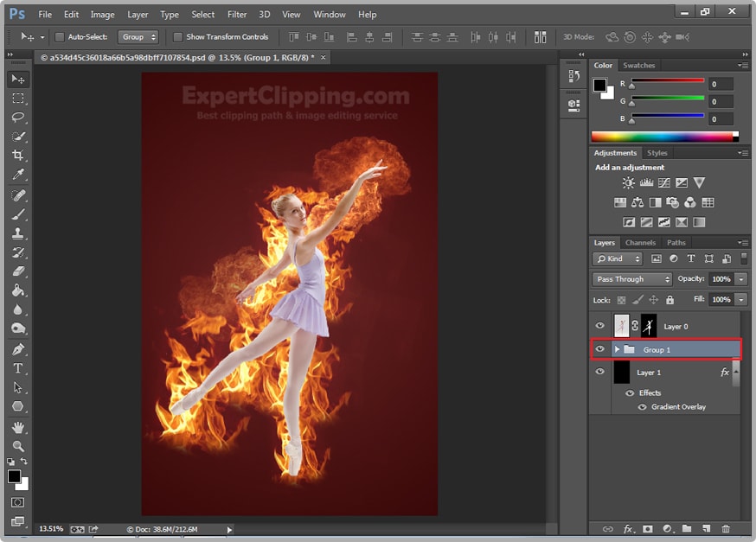Image resolution: width=756 pixels, height=542 pixels.
Task: Switch to the Channels tab
Action: (x=640, y=243)
